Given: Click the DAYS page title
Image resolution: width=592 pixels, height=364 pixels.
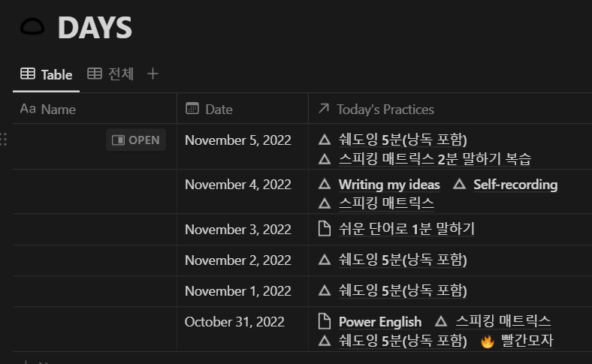Looking at the screenshot, I should [x=95, y=28].
